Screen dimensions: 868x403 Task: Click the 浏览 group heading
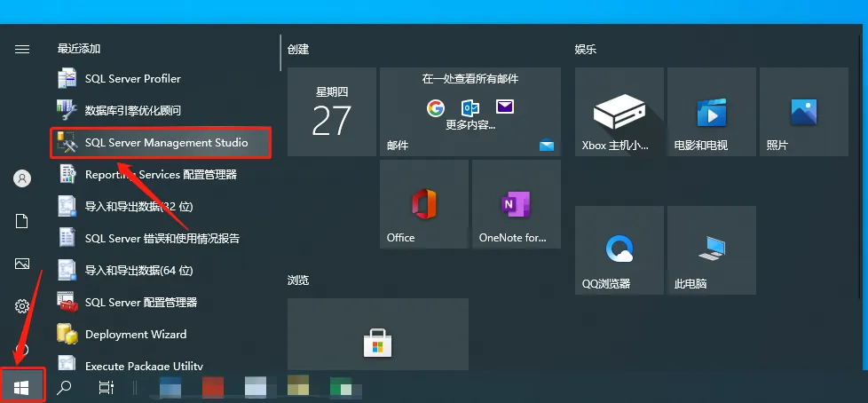click(298, 281)
